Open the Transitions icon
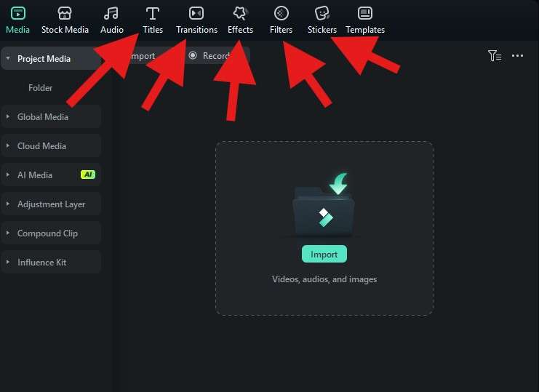The height and width of the screenshot is (392, 539). pos(196,13)
